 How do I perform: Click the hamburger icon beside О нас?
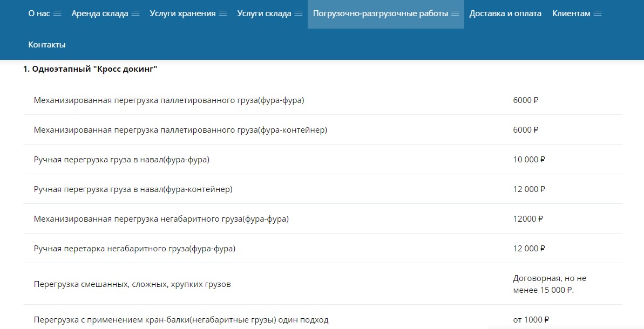(57, 13)
